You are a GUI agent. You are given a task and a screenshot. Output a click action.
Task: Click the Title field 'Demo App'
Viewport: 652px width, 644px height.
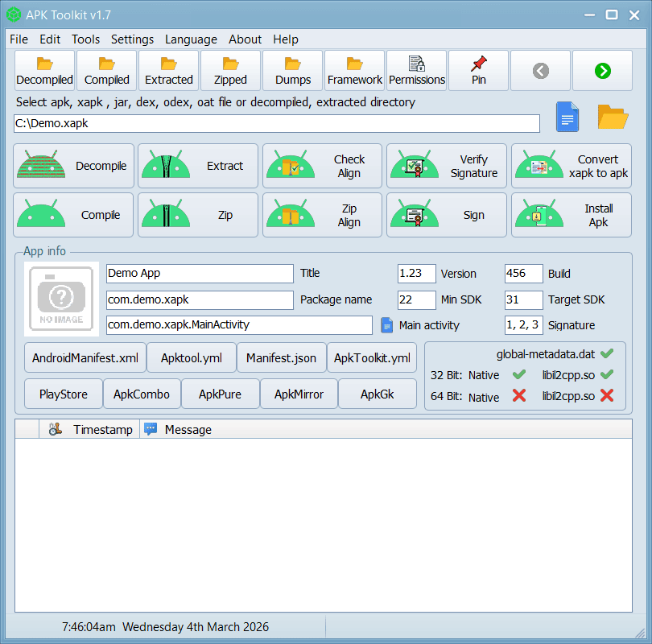pyautogui.click(x=200, y=274)
